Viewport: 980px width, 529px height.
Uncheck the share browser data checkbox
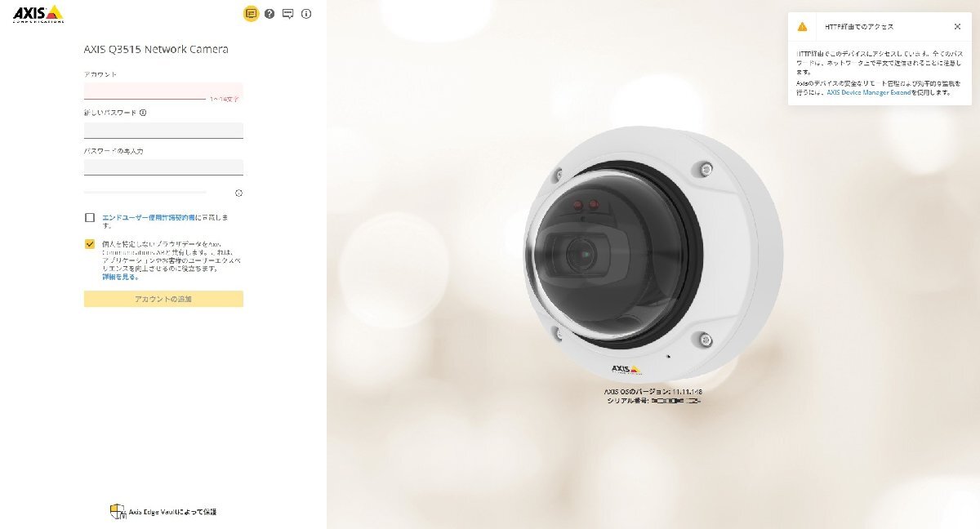click(x=89, y=243)
